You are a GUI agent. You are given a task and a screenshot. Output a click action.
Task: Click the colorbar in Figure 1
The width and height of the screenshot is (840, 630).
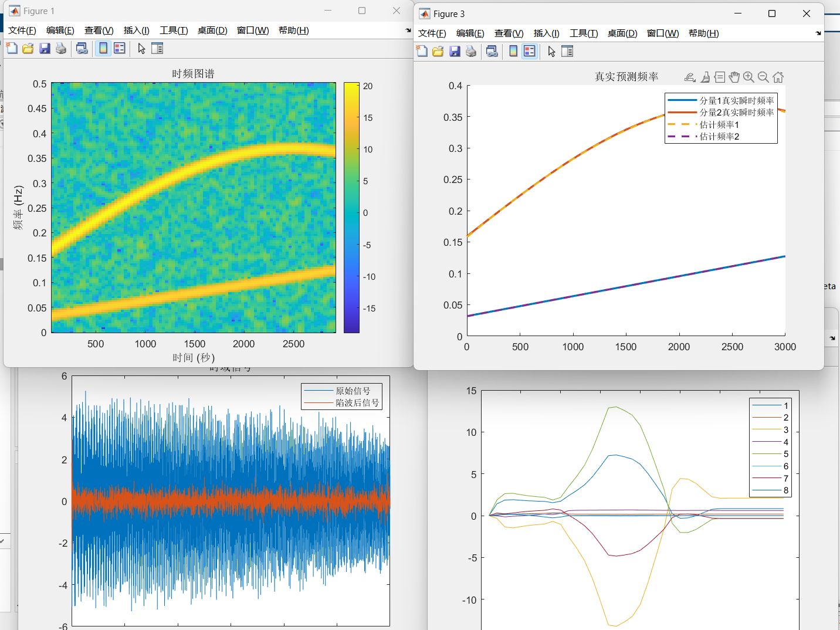(351, 208)
